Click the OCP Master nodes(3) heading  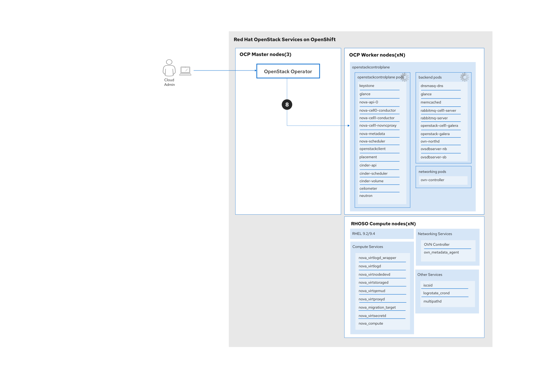click(x=265, y=54)
